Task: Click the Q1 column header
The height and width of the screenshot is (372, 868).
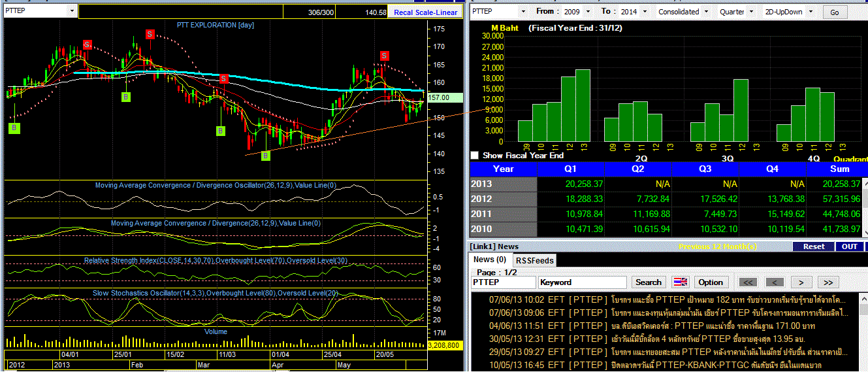Action: 570,169
